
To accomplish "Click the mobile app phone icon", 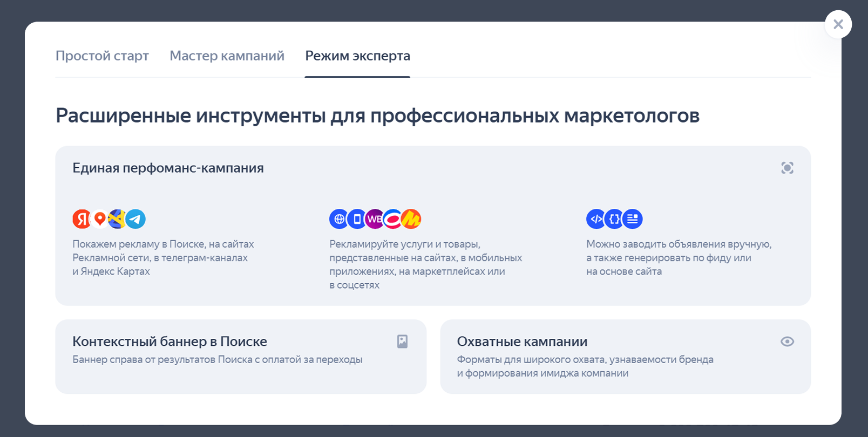I will pyautogui.click(x=357, y=219).
